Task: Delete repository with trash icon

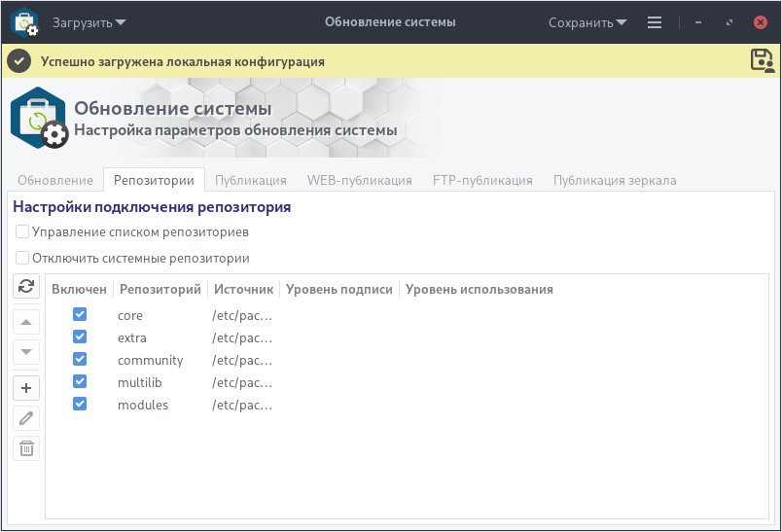Action: (26, 447)
